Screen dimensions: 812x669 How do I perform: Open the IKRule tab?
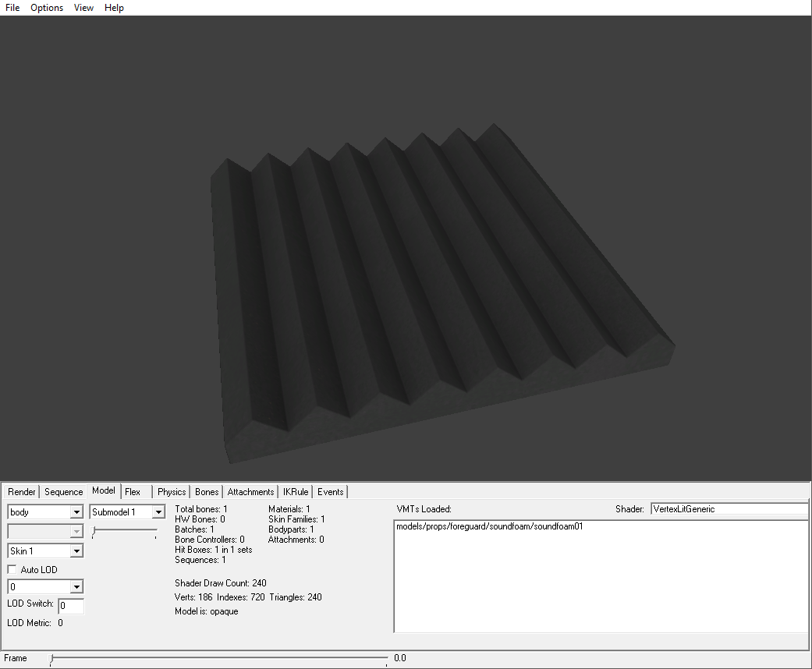[296, 492]
